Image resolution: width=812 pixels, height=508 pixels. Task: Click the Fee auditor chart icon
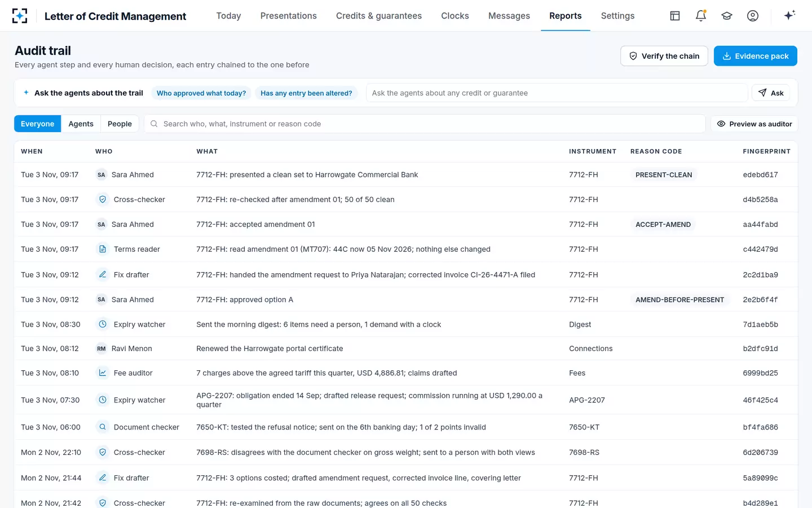pos(103,373)
